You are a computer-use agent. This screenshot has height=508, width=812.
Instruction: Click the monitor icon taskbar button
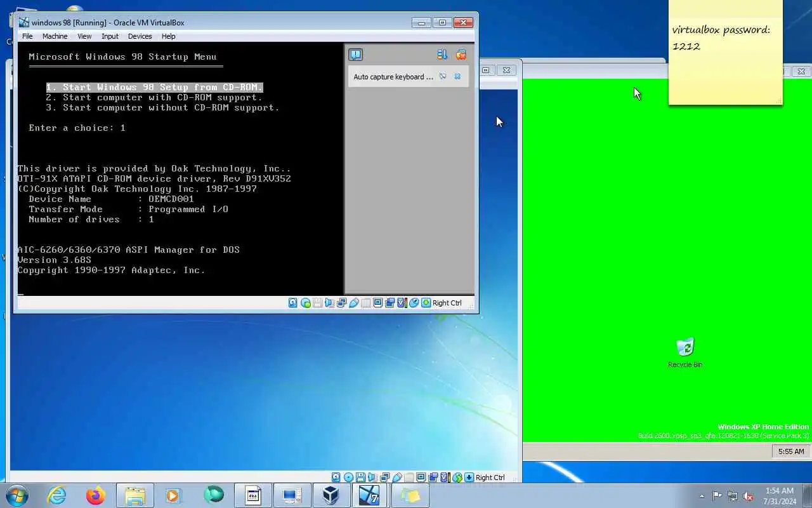(x=292, y=495)
